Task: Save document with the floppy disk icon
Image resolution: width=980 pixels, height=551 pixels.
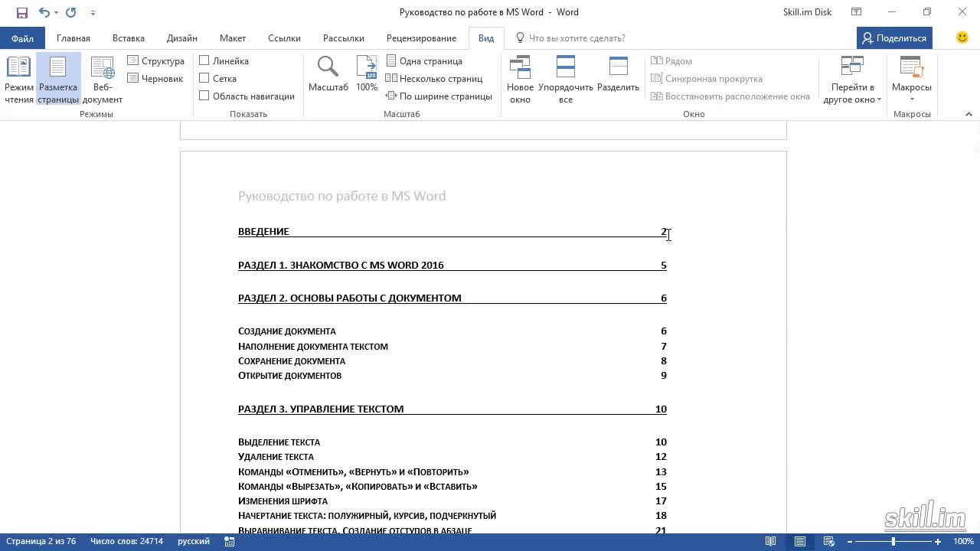Action: coord(22,12)
